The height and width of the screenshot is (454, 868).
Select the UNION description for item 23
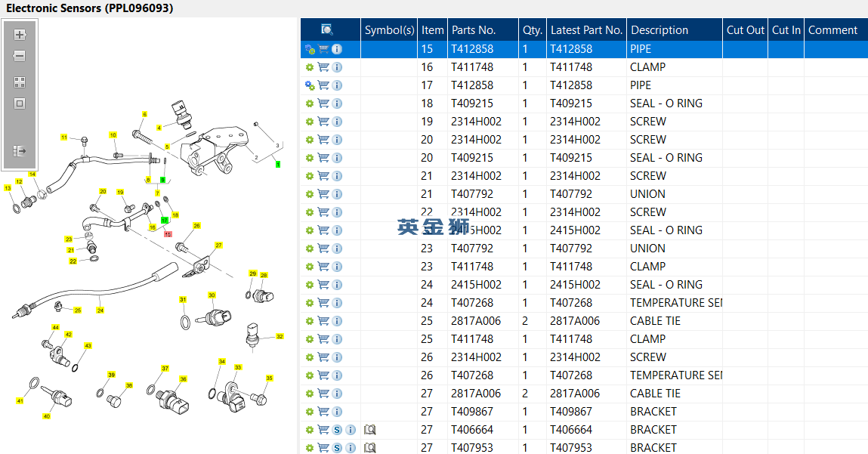(x=647, y=249)
